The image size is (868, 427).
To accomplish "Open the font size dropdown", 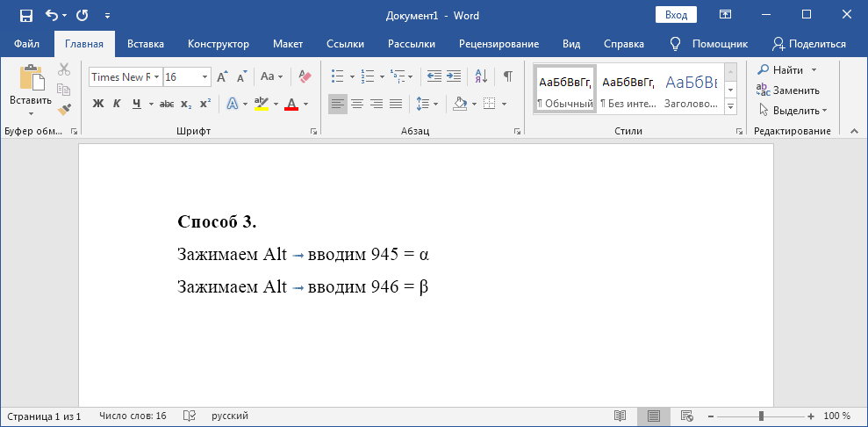I will (x=205, y=77).
